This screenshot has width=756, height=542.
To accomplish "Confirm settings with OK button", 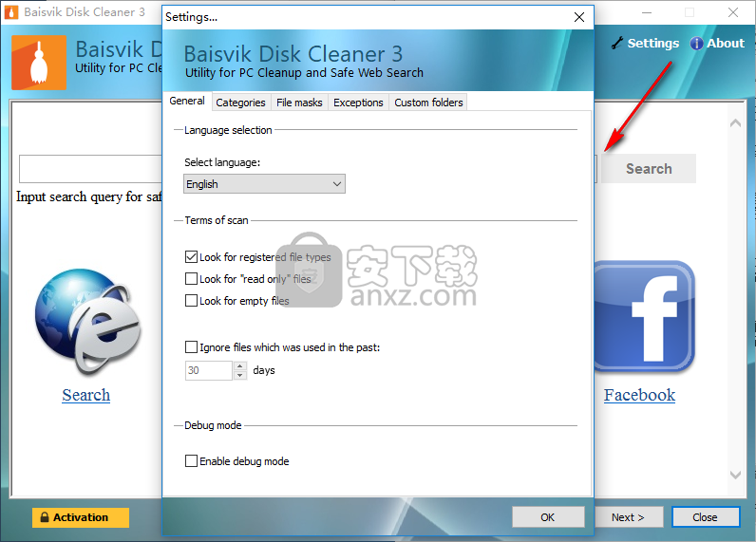I will [548, 517].
